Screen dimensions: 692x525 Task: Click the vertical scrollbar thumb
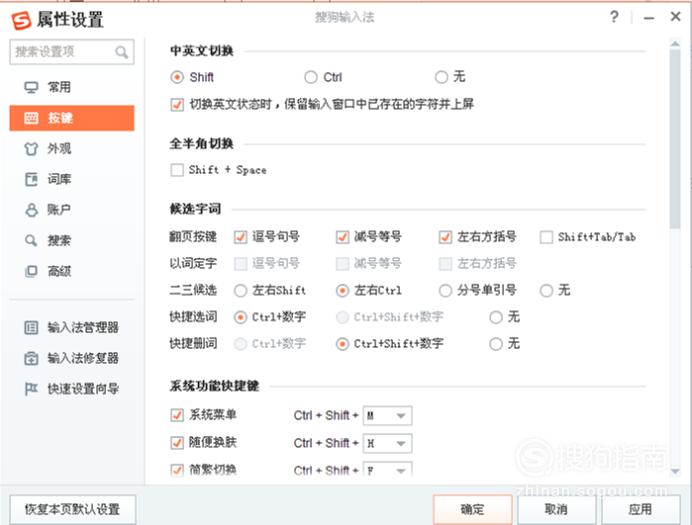tap(675, 139)
